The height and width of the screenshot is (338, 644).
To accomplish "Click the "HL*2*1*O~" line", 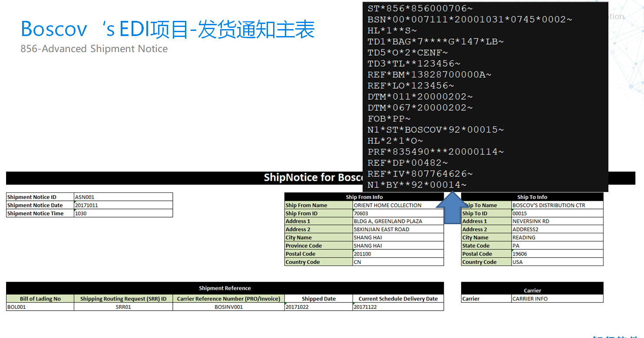I will click(395, 141).
